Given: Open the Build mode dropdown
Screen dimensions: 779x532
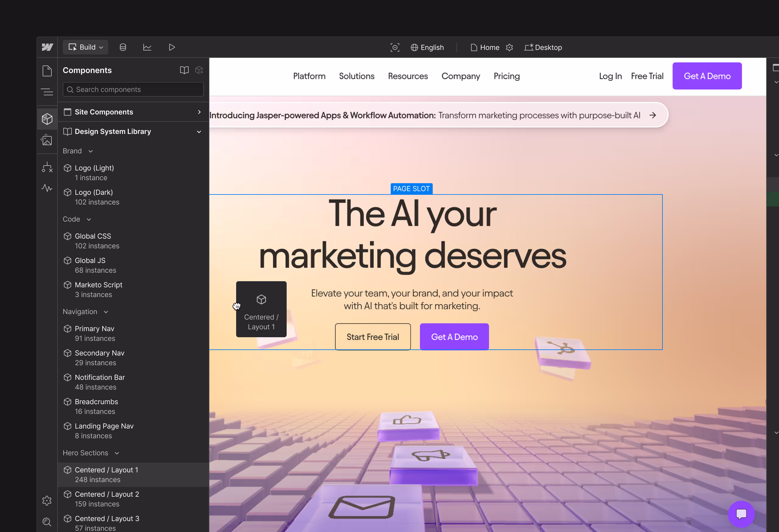Looking at the screenshot, I should (x=86, y=47).
